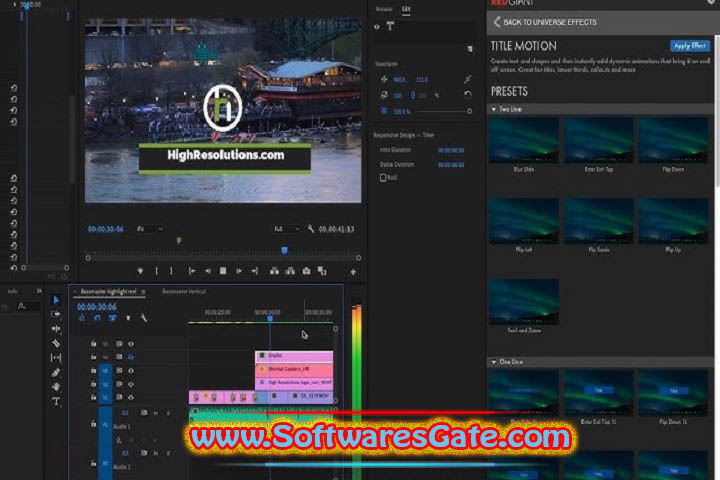Click the timeline playhead marker
The image size is (720, 480).
point(270,318)
